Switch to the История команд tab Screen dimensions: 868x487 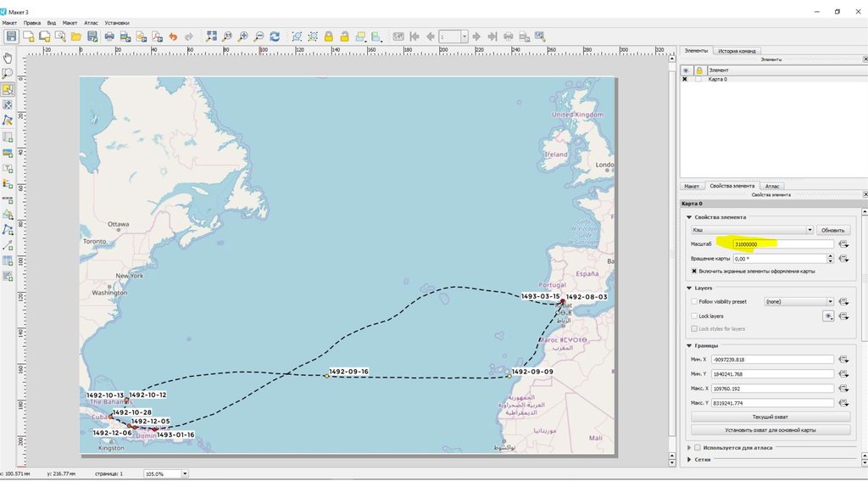click(738, 51)
